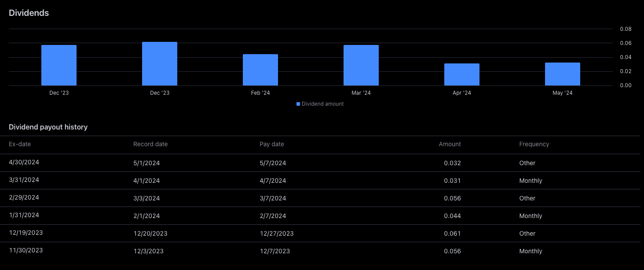
Task: Select the Feb '24 dividend bar
Action: [x=260, y=69]
